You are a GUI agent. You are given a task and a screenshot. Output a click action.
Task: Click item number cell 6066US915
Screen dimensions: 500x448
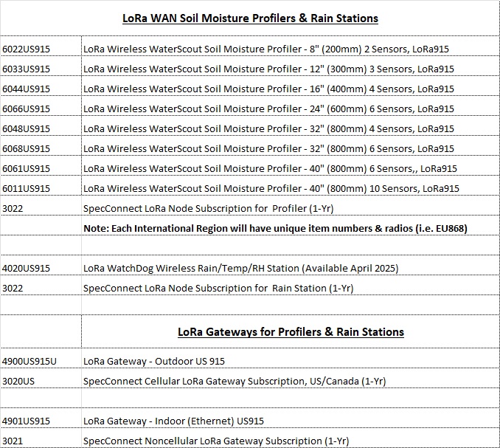point(27,108)
